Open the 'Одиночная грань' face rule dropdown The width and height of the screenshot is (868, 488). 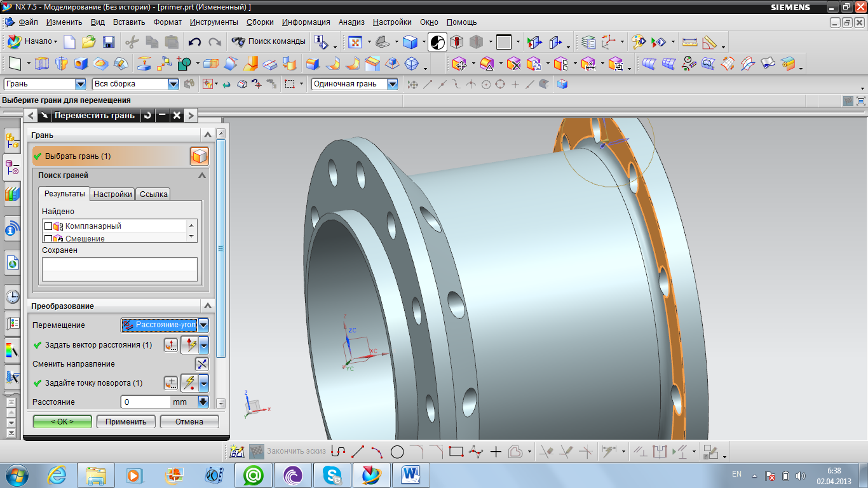pyautogui.click(x=393, y=84)
